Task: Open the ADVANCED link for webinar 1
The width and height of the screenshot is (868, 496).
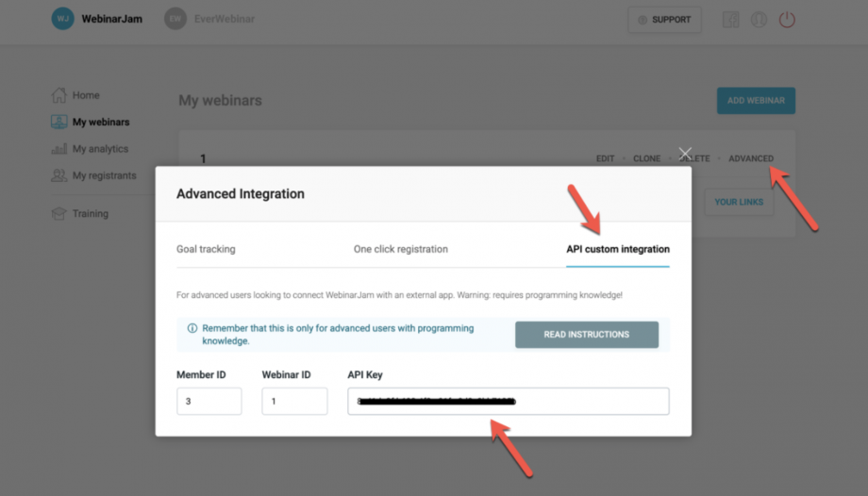Action: [x=751, y=158]
